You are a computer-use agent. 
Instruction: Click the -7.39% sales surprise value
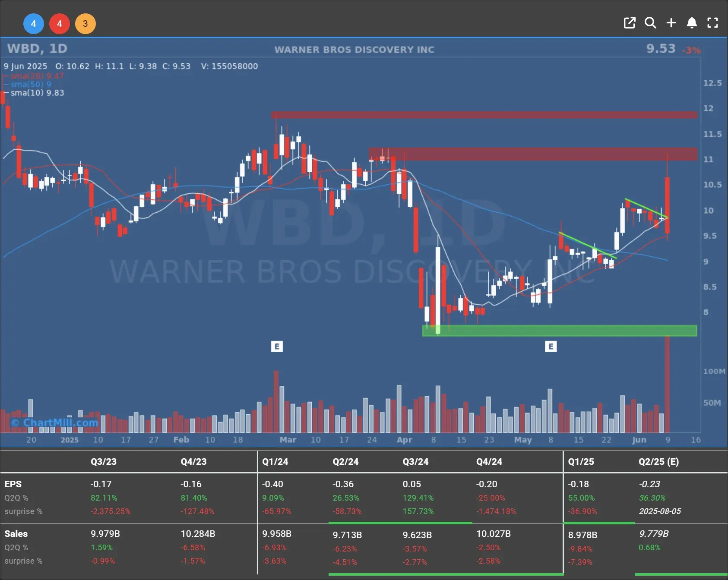tap(580, 562)
